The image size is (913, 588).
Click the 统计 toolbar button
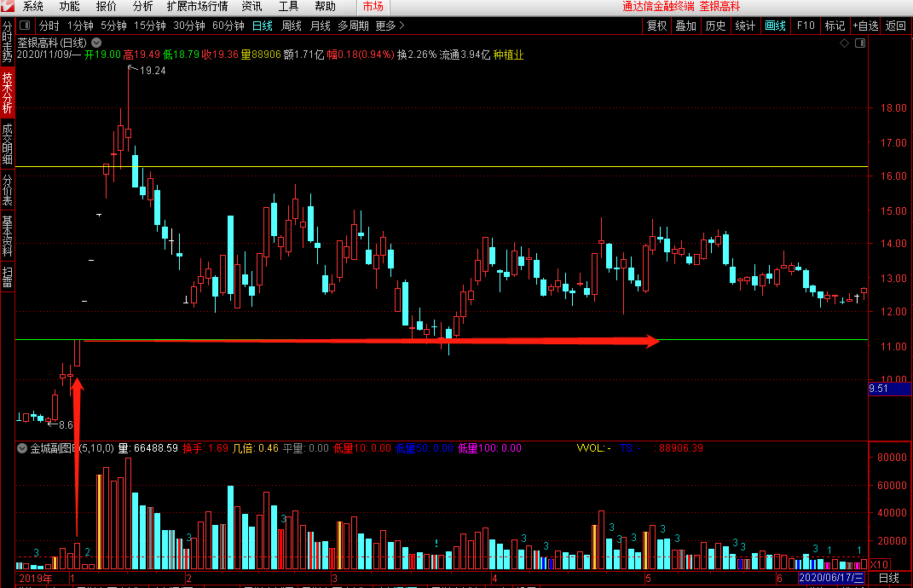coord(745,26)
